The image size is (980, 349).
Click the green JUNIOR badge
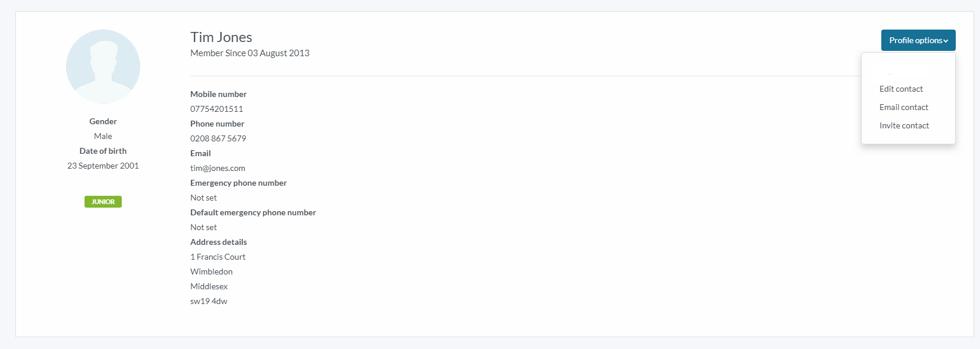coord(103,202)
